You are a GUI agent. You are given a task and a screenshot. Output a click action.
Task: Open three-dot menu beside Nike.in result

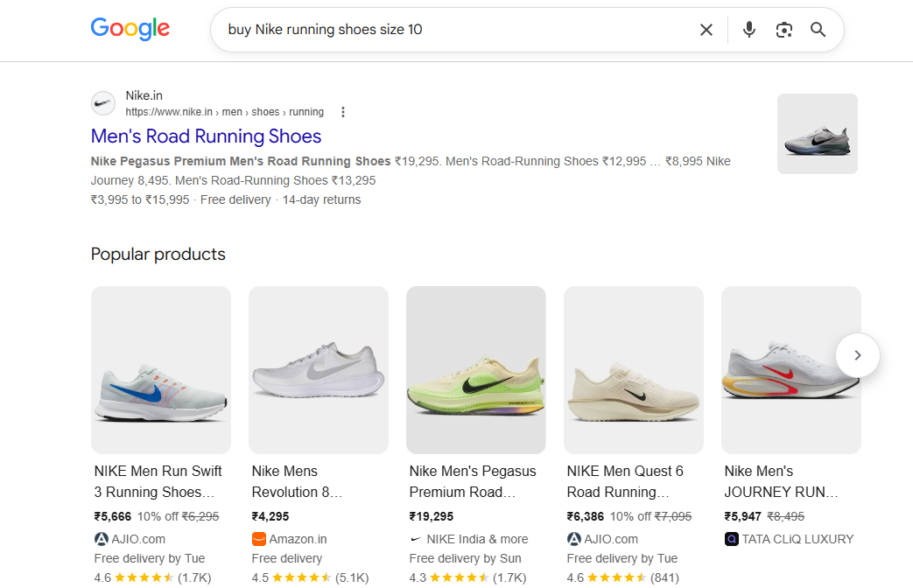point(343,112)
